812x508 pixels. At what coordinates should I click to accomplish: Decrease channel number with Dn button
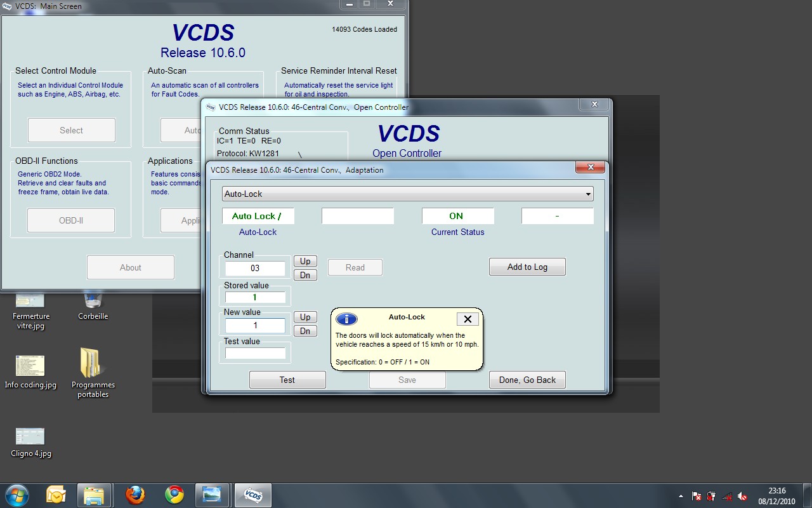[305, 275]
